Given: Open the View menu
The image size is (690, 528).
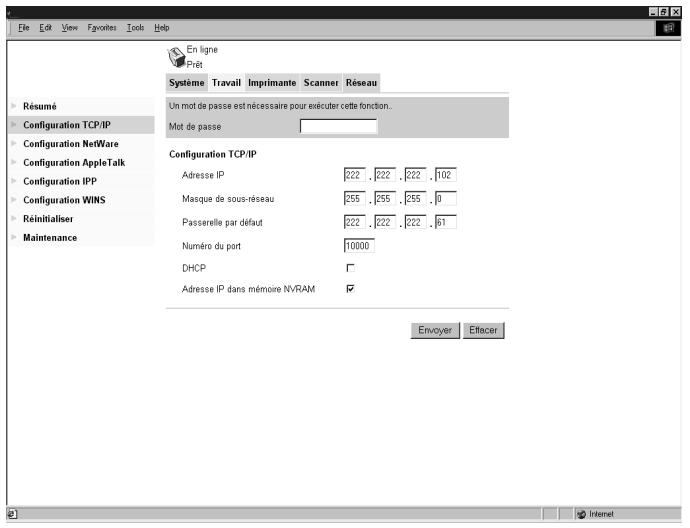Looking at the screenshot, I should tap(70, 28).
